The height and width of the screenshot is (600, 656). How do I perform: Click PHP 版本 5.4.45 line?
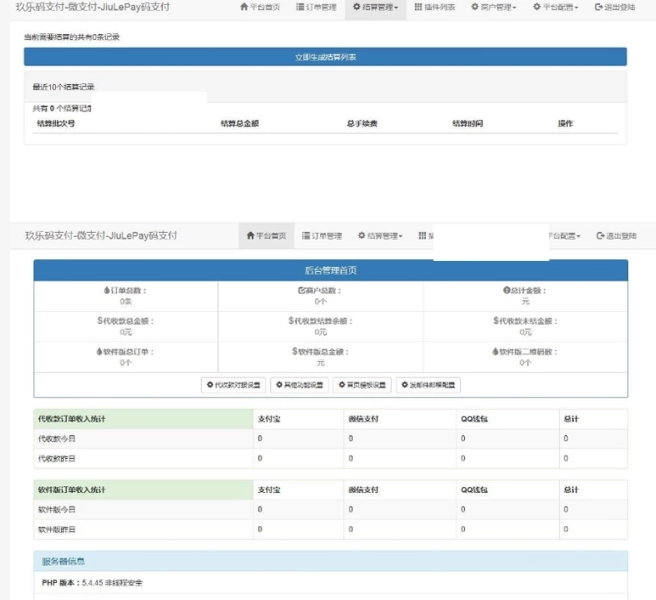point(92,583)
